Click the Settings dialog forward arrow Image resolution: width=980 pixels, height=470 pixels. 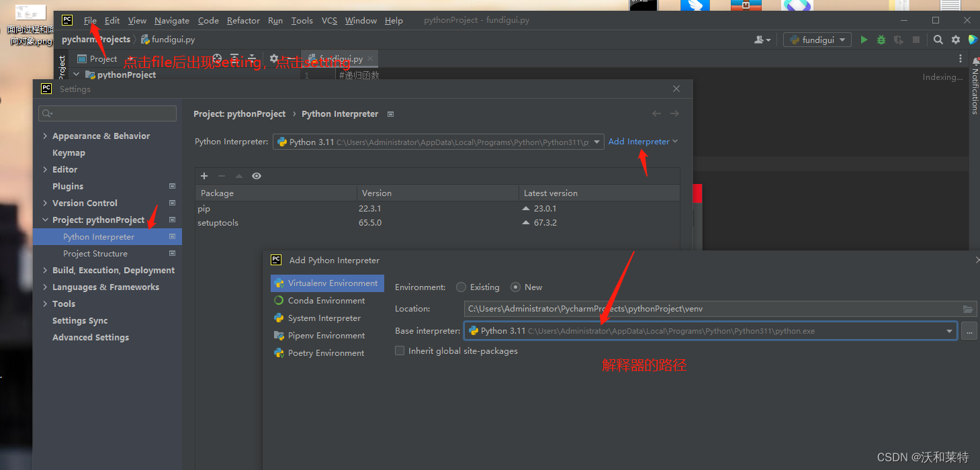point(674,113)
